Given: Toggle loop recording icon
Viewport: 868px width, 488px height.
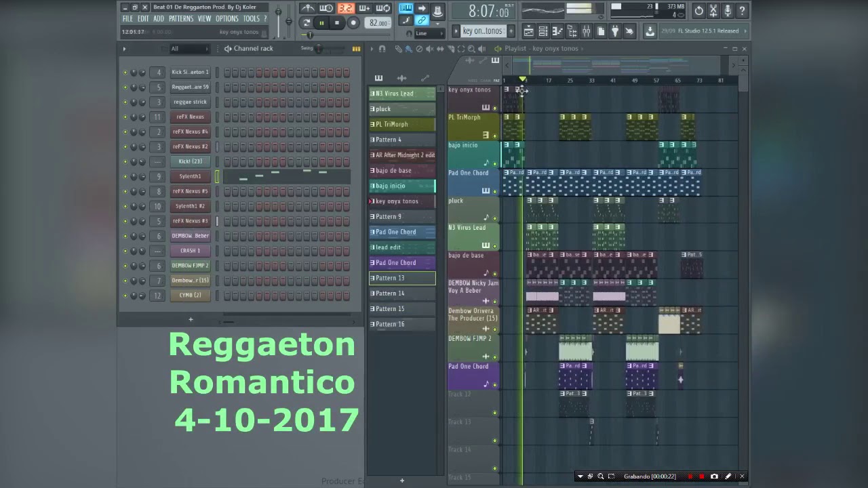Looking at the screenshot, I should click(x=383, y=8).
